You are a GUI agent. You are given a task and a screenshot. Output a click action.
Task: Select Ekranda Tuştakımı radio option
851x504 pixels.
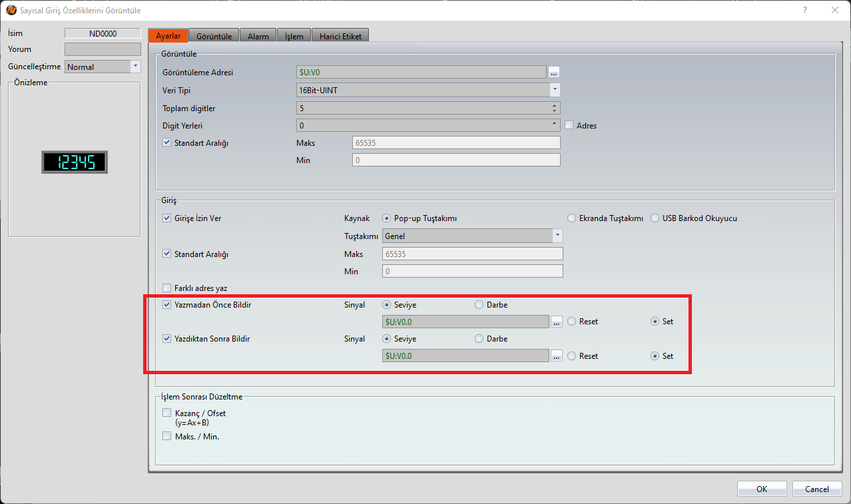click(x=571, y=218)
